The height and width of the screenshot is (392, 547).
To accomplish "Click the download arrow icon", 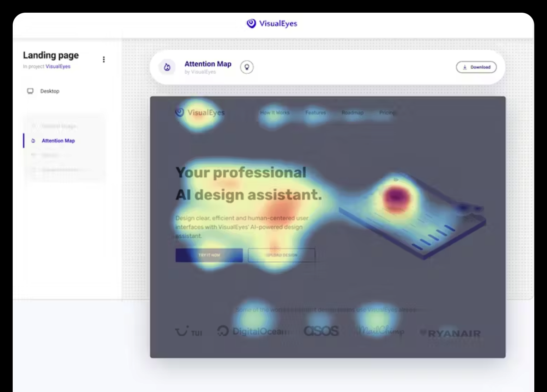I will tap(465, 67).
